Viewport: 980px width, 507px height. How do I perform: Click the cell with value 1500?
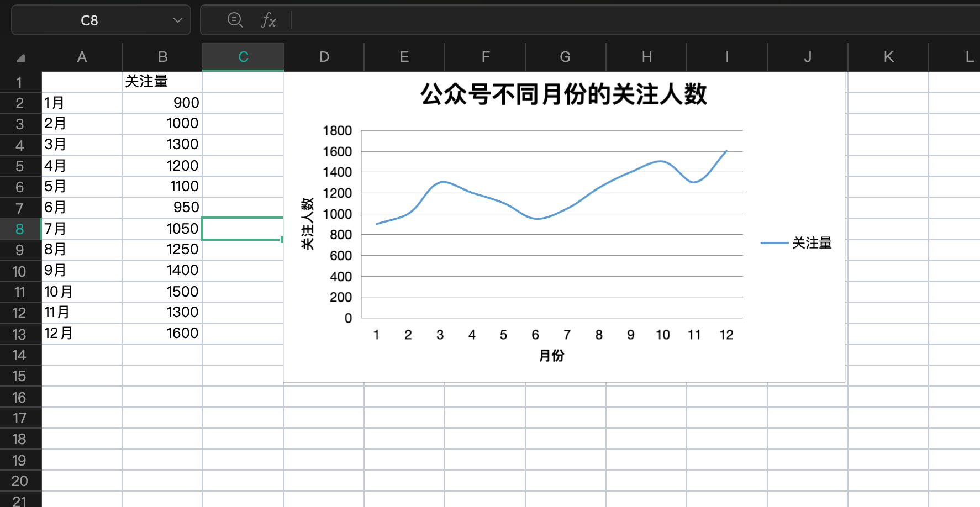[x=162, y=292]
